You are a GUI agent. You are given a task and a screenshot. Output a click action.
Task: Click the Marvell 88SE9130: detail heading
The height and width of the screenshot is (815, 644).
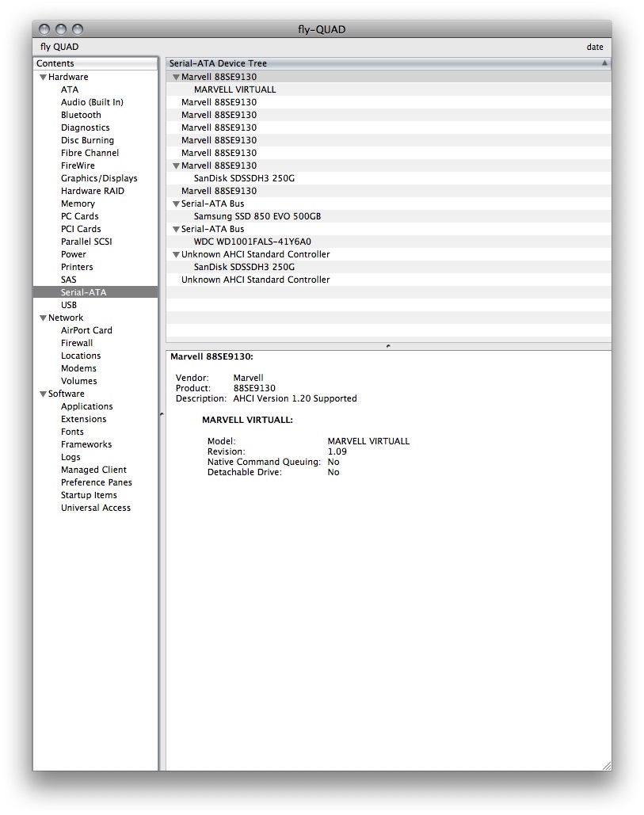pyautogui.click(x=211, y=356)
